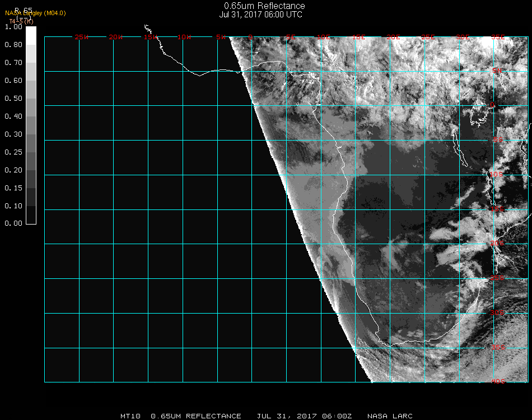This screenshot has width=532, height=420.
Task: Click the '0.65um Reflectance' title text
Action: pyautogui.click(x=264, y=6)
